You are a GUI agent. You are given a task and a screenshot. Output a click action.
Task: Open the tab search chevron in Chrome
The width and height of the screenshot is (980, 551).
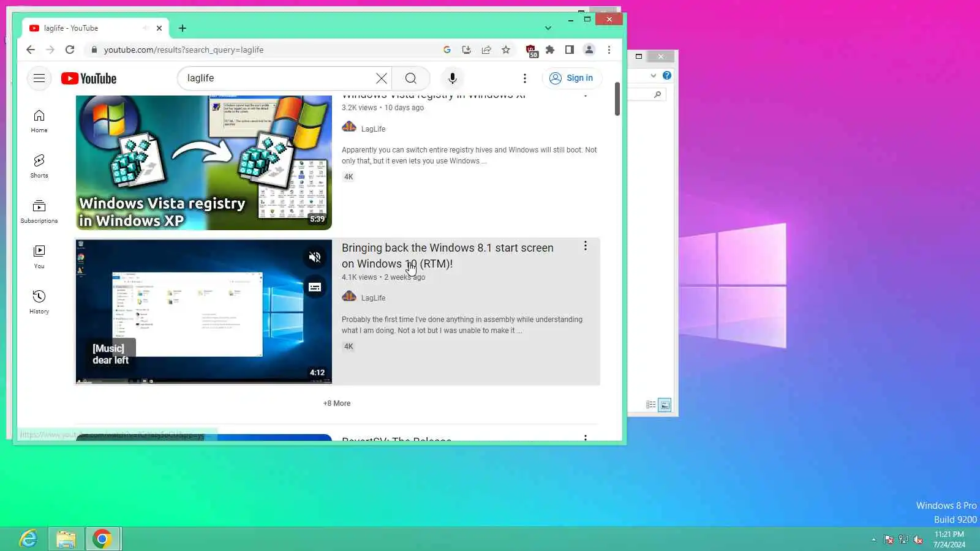(x=548, y=28)
